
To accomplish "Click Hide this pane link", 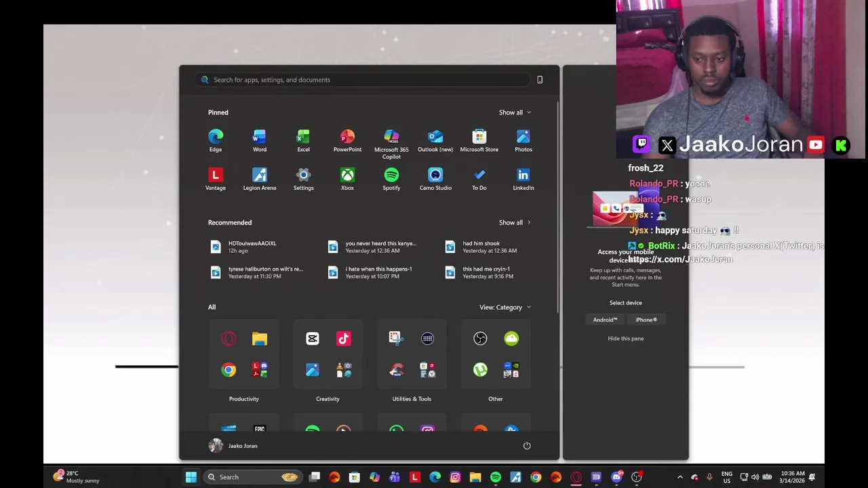I will [x=626, y=338].
